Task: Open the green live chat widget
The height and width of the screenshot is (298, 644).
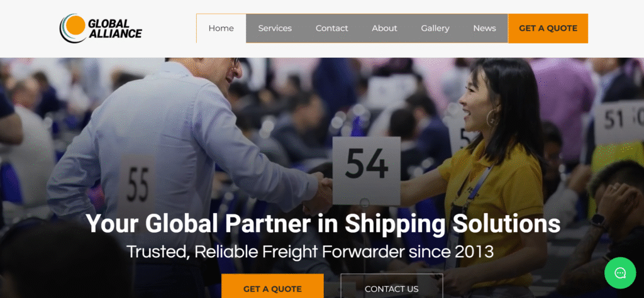Action: pyautogui.click(x=619, y=273)
